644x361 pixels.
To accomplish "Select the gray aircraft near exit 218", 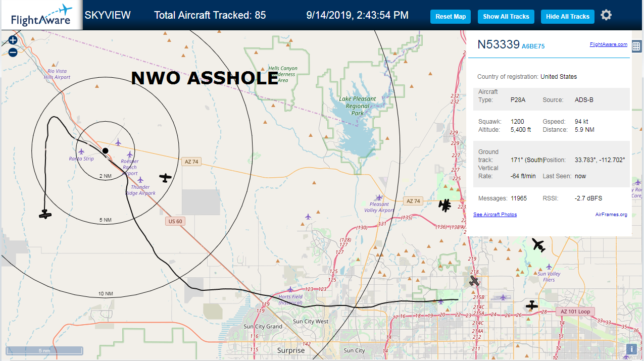I will (474, 281).
